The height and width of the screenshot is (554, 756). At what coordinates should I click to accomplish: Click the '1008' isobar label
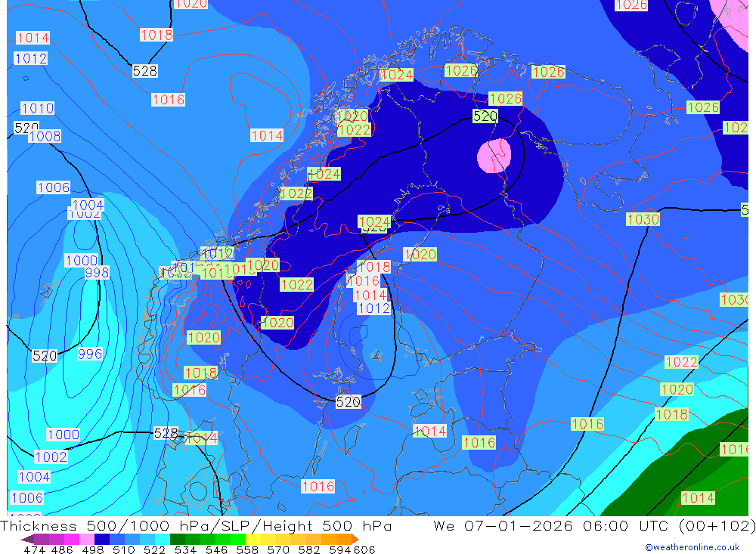pos(45,137)
